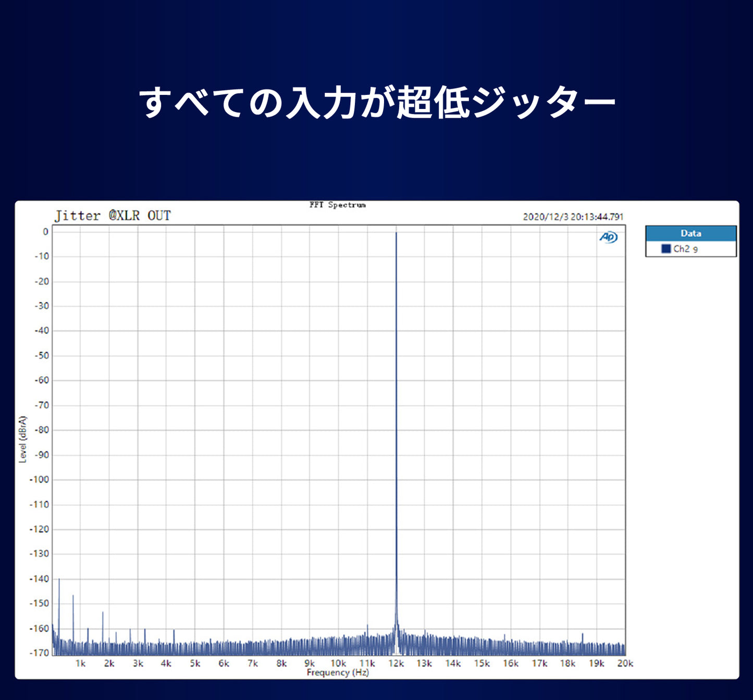753x700 pixels.
Task: Click the tallest low-frequency spike near -140
Action: point(59,580)
